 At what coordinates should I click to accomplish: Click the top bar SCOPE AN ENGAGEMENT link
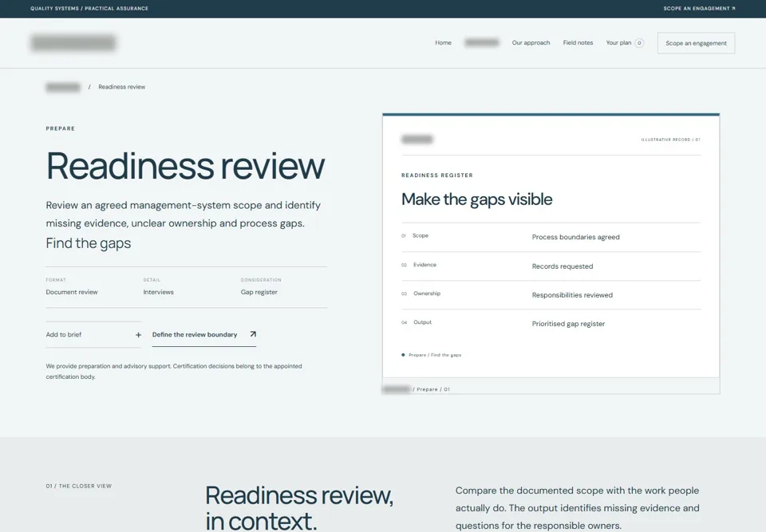tap(699, 8)
